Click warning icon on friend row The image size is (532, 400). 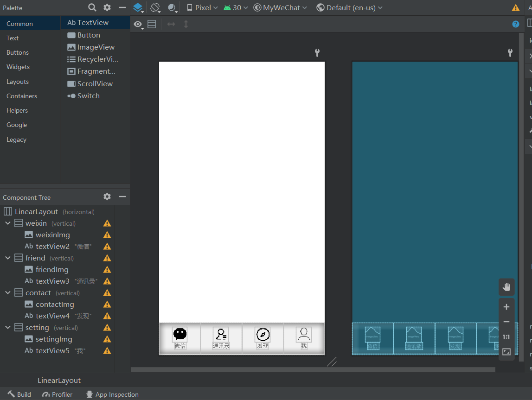107,258
